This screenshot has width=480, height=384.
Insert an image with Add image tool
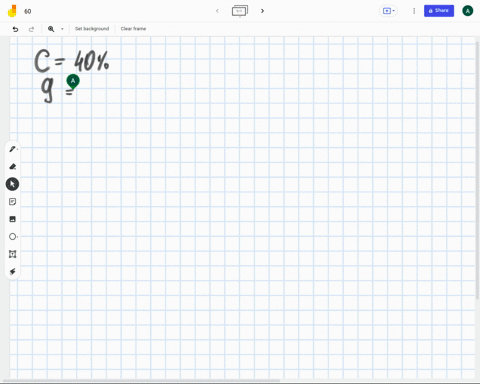[12, 219]
